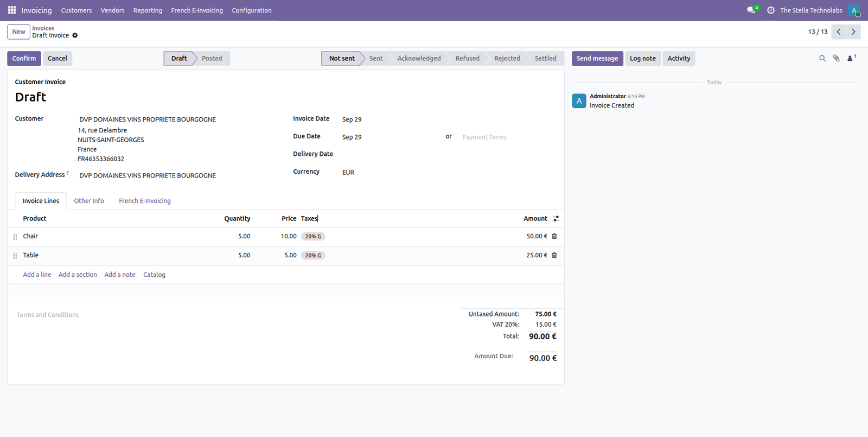Open the Configuration menu
Viewport: 868px width, 437px height.
coord(252,10)
